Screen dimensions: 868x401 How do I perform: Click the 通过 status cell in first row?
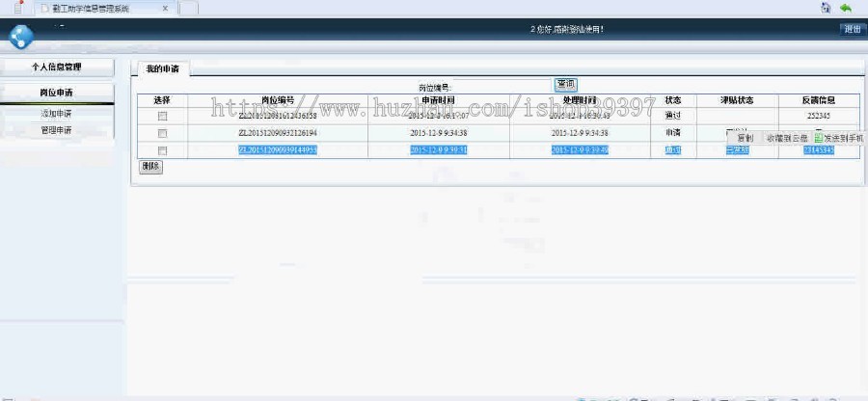tap(673, 116)
